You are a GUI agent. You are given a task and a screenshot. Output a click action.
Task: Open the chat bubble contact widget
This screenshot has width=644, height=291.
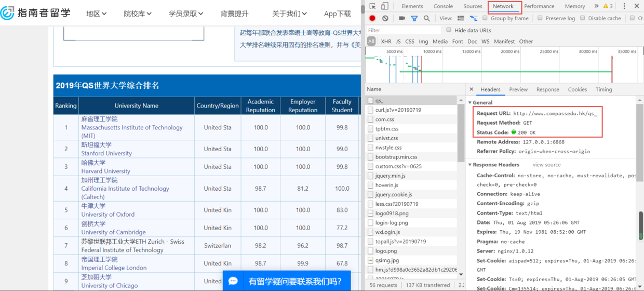coord(233,281)
